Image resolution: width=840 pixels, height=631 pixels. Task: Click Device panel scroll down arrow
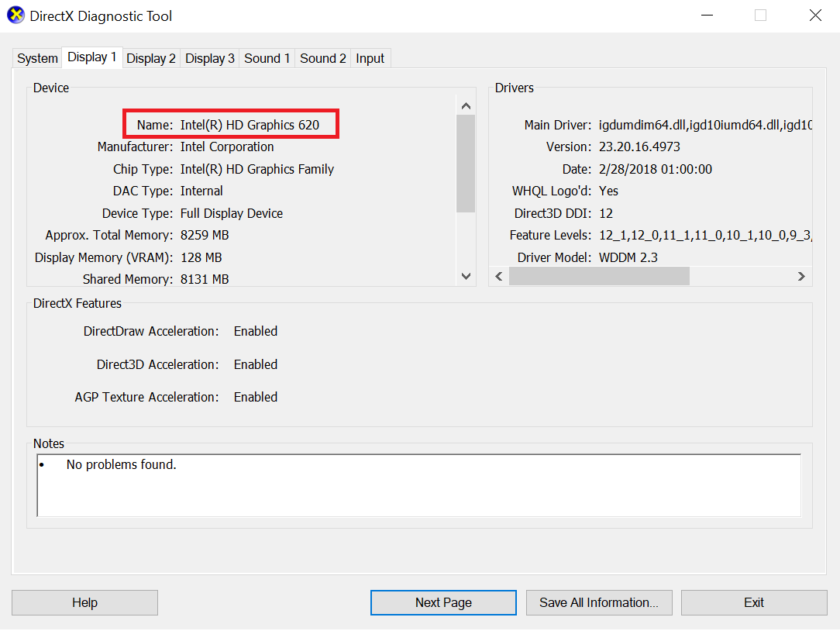pyautogui.click(x=466, y=276)
